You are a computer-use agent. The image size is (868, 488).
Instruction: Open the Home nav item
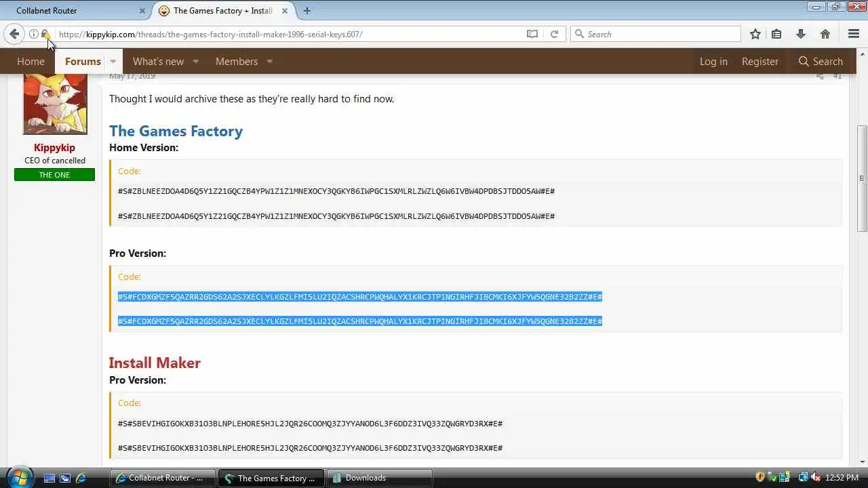[x=31, y=62]
